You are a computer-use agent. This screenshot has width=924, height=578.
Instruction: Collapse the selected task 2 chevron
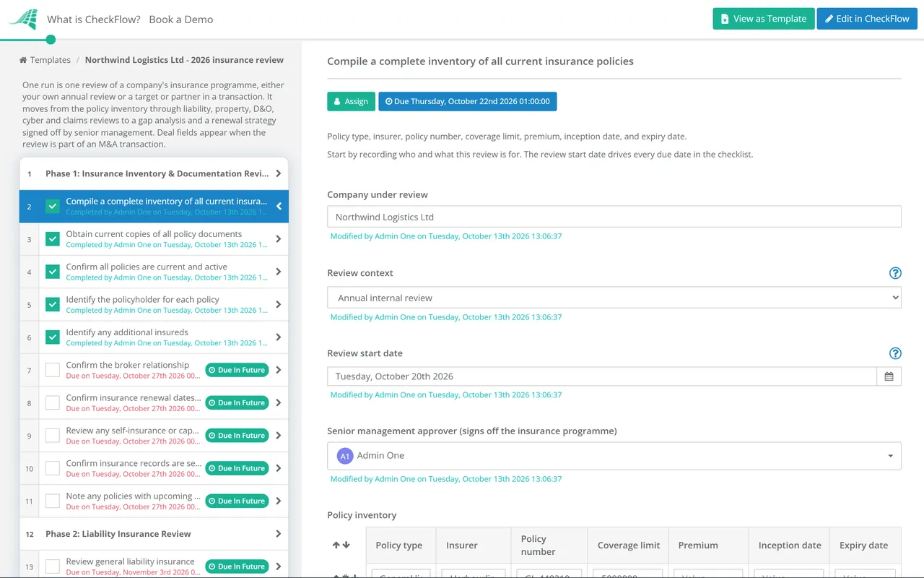[279, 207]
